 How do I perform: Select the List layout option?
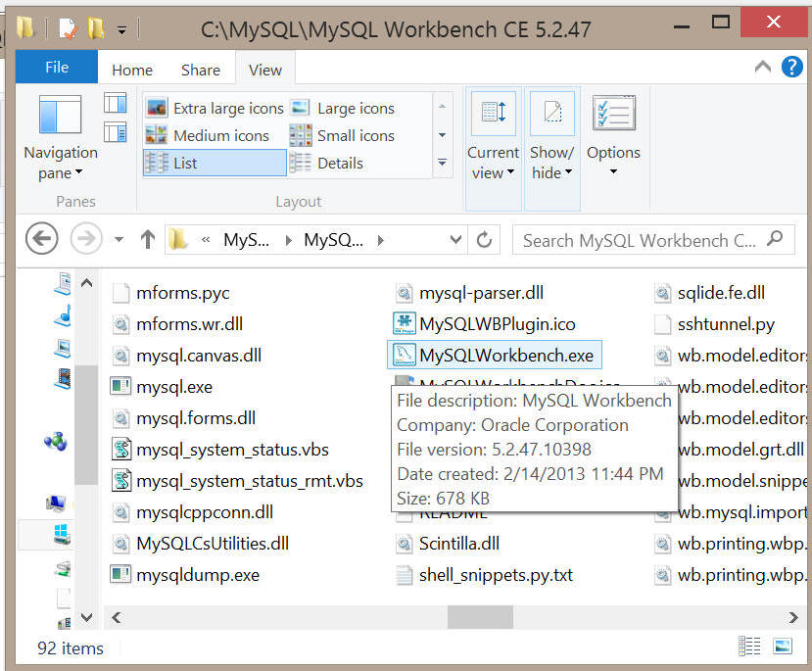pos(215,163)
